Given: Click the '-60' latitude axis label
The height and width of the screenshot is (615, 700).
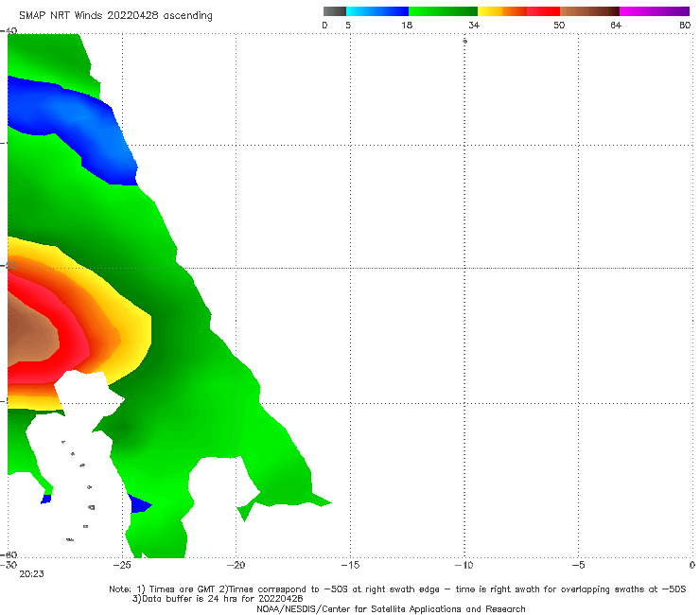Looking at the screenshot, I should [9, 554].
